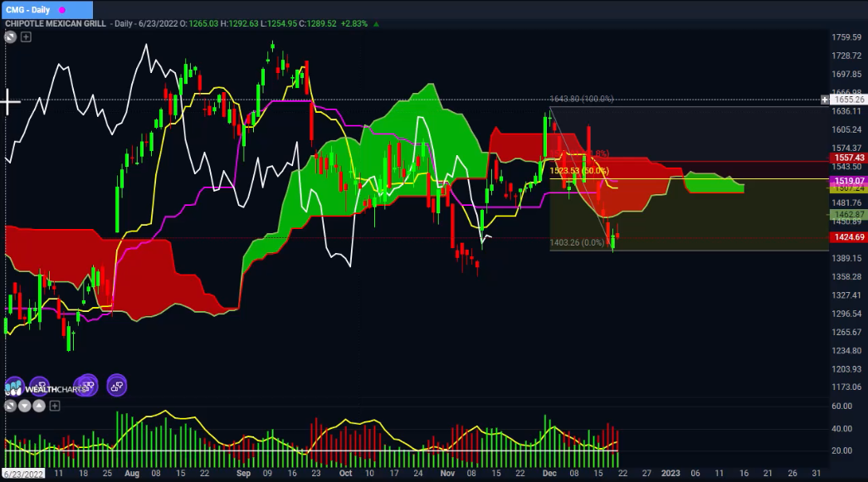Move the indicator pane down with the down arrow

24,407
